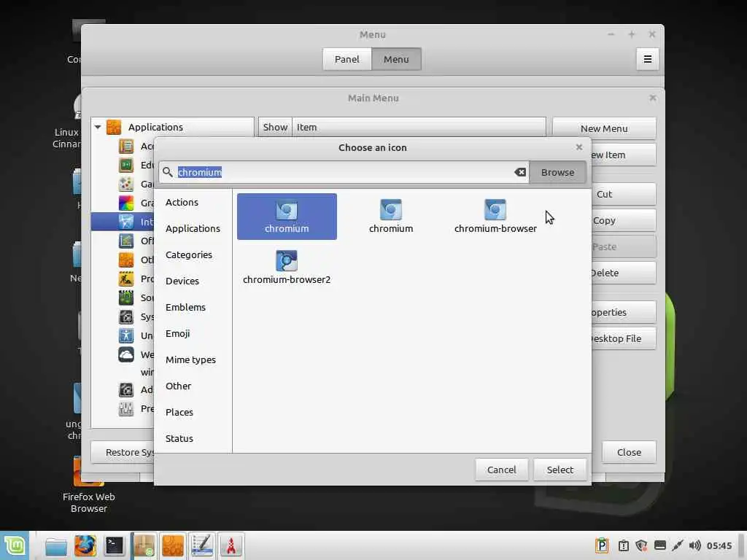
Task: Pick the chromium-browser icon
Action: click(495, 217)
